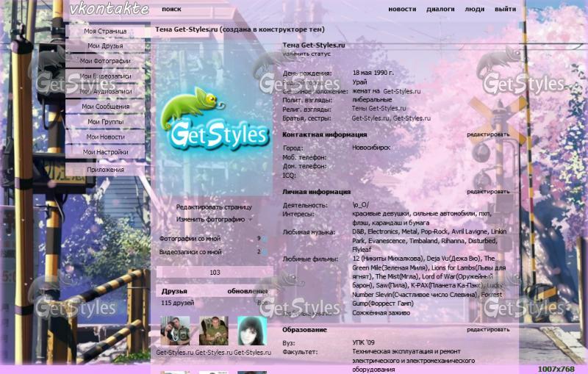
Task: Click Образование heading
Action: coord(304,330)
